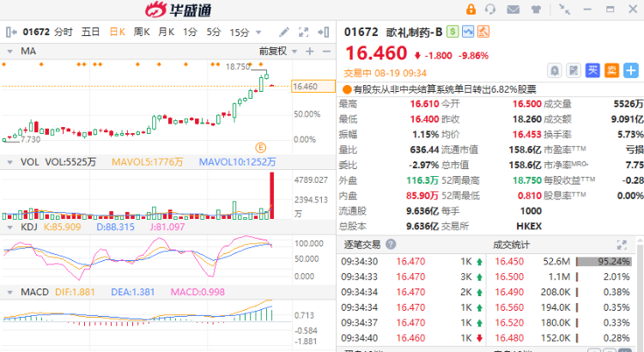Zoom out chart with minus icon
The image size is (644, 352).
pos(326,52)
